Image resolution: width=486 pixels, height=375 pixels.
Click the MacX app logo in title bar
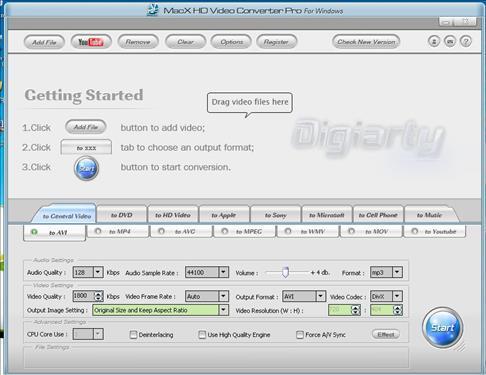(153, 10)
